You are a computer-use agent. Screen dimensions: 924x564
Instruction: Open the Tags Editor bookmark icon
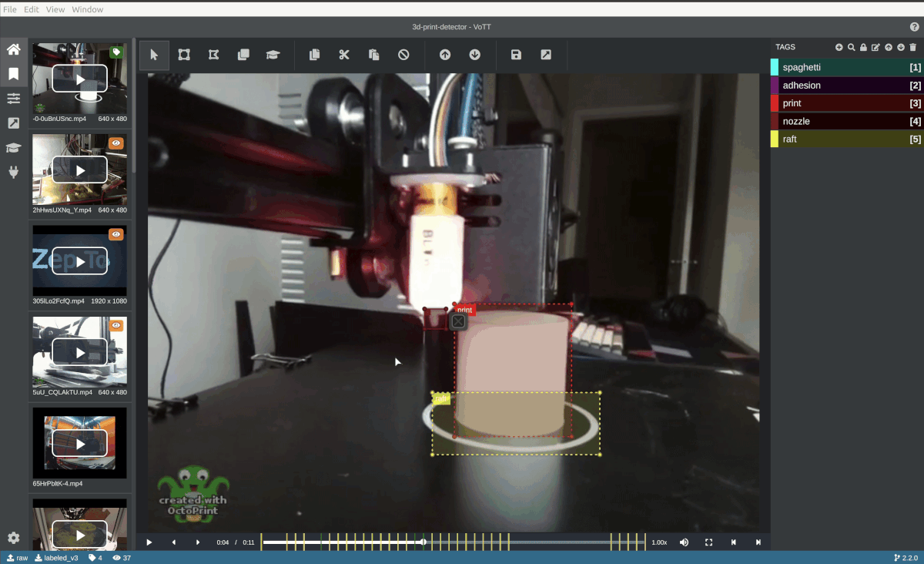[13, 74]
